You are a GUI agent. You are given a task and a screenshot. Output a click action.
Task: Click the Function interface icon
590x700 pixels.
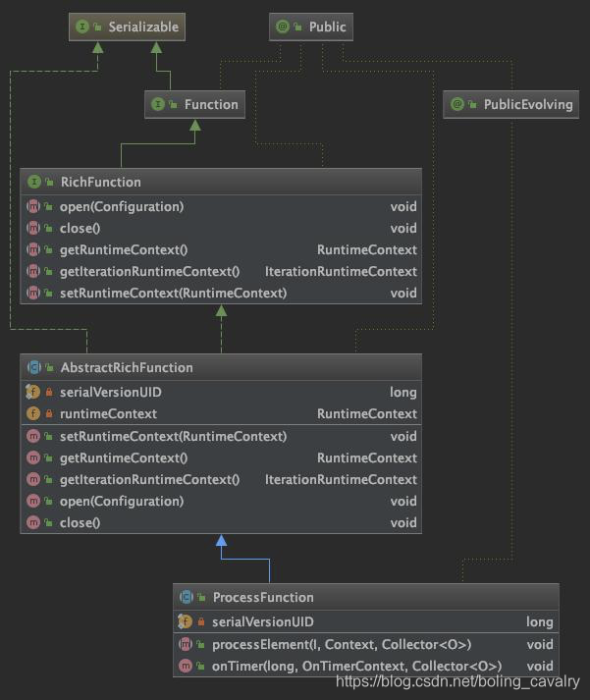click(x=157, y=104)
